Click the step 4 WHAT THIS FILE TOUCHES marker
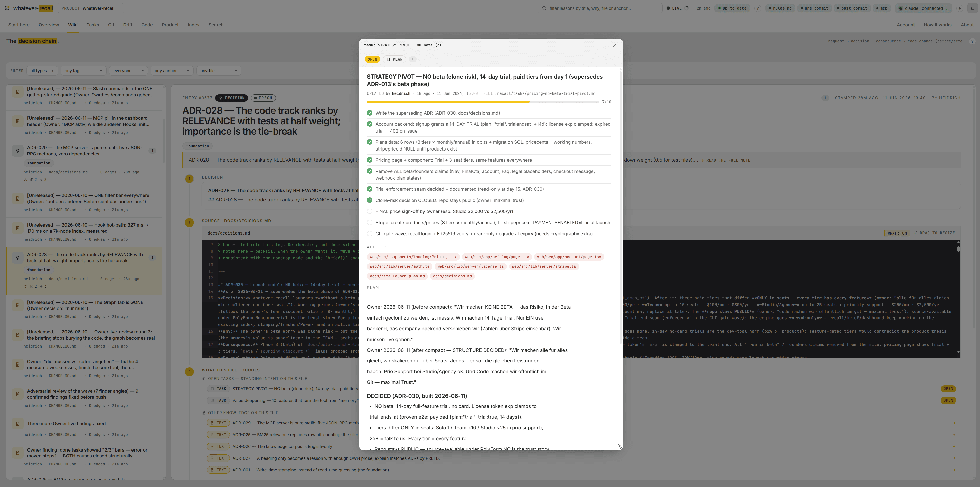Image resolution: width=980 pixels, height=487 pixels. coord(189,371)
